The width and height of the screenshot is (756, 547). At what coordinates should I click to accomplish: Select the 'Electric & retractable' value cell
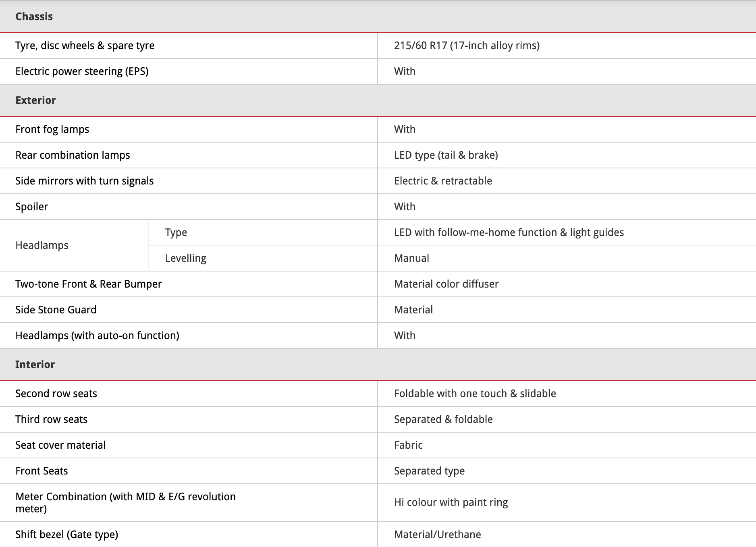point(443,181)
